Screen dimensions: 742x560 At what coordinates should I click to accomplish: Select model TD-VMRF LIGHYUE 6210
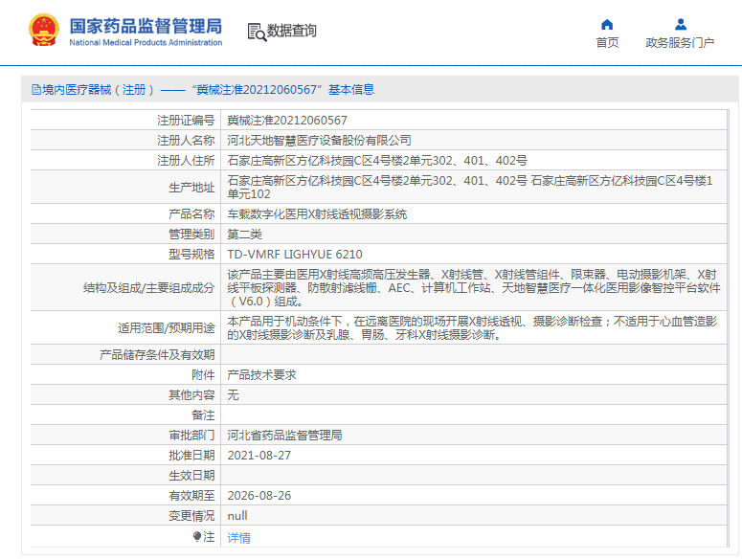coord(295,255)
